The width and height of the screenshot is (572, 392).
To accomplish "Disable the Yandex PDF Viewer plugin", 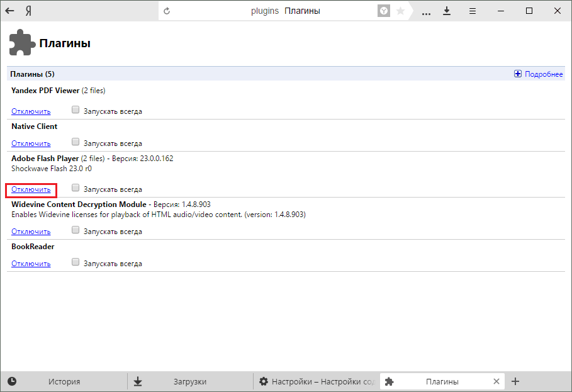I will (31, 111).
